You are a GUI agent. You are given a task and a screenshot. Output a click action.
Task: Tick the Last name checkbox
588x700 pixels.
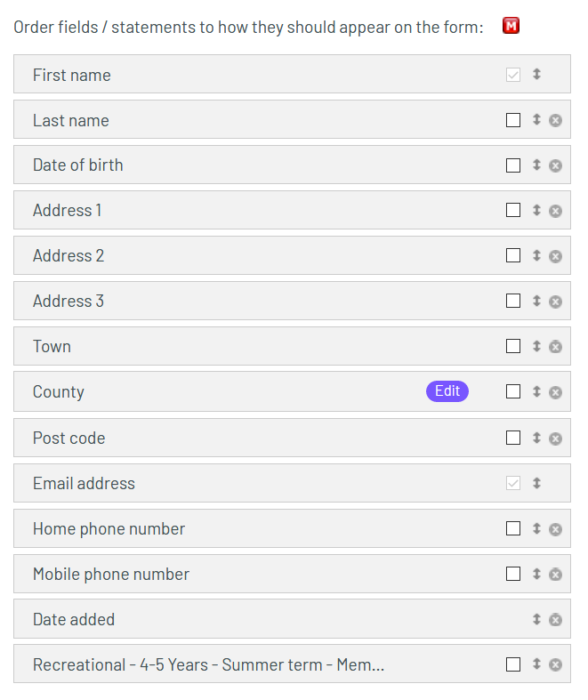(513, 120)
